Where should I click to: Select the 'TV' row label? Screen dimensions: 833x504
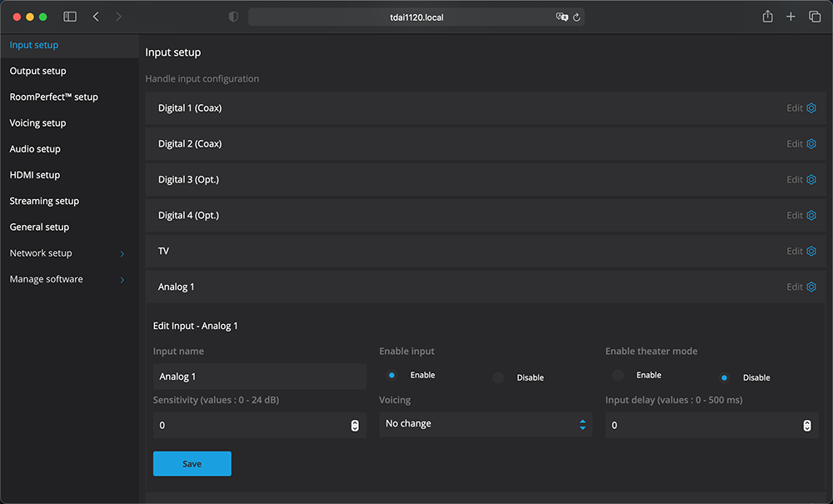(163, 251)
